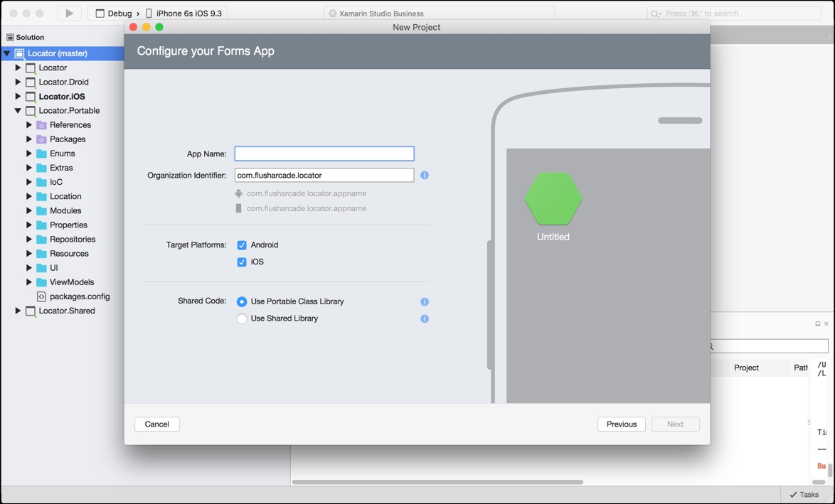Select the Locator.Portable tree item label
835x504 pixels.
click(x=69, y=111)
